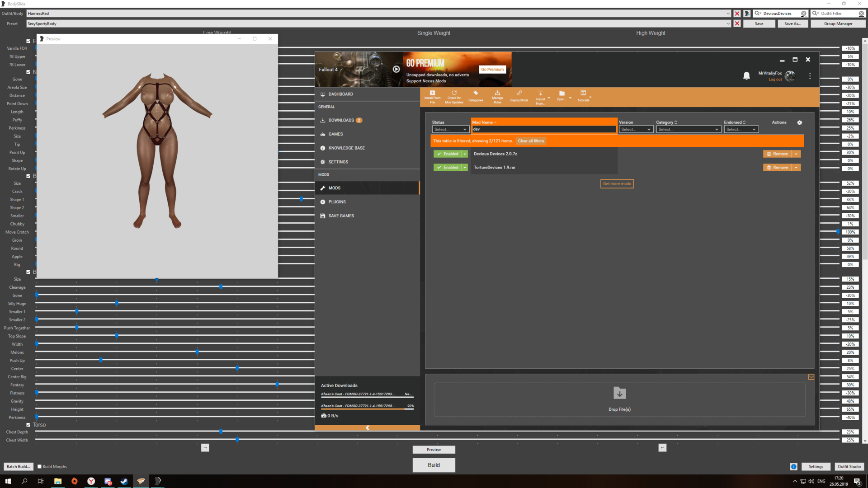Open the Status filter dropdown
This screenshot has height=488, width=868.
click(x=450, y=130)
